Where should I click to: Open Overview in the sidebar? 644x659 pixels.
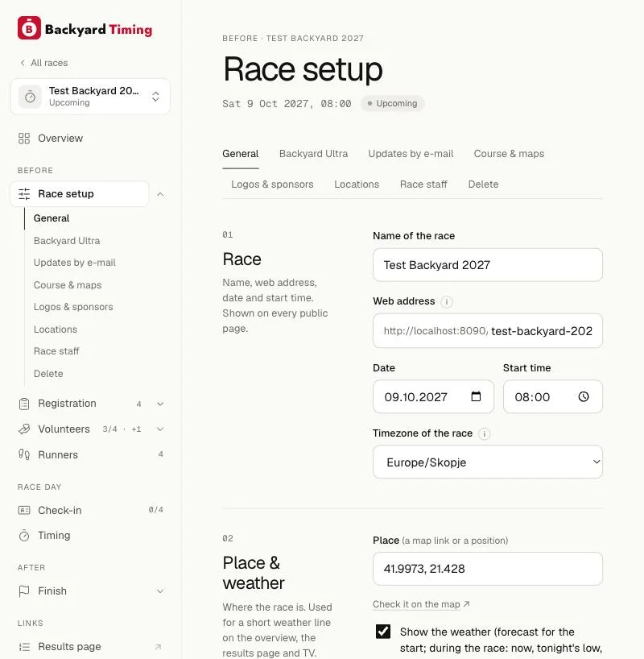[60, 139]
